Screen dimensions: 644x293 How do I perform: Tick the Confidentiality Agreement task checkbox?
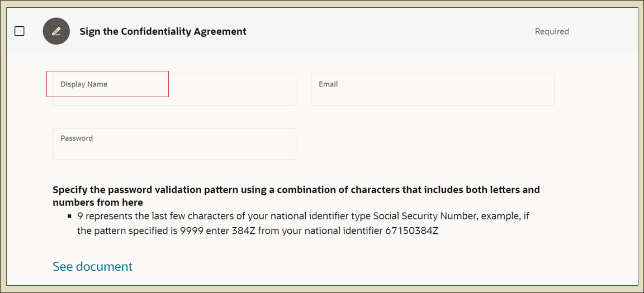click(20, 31)
